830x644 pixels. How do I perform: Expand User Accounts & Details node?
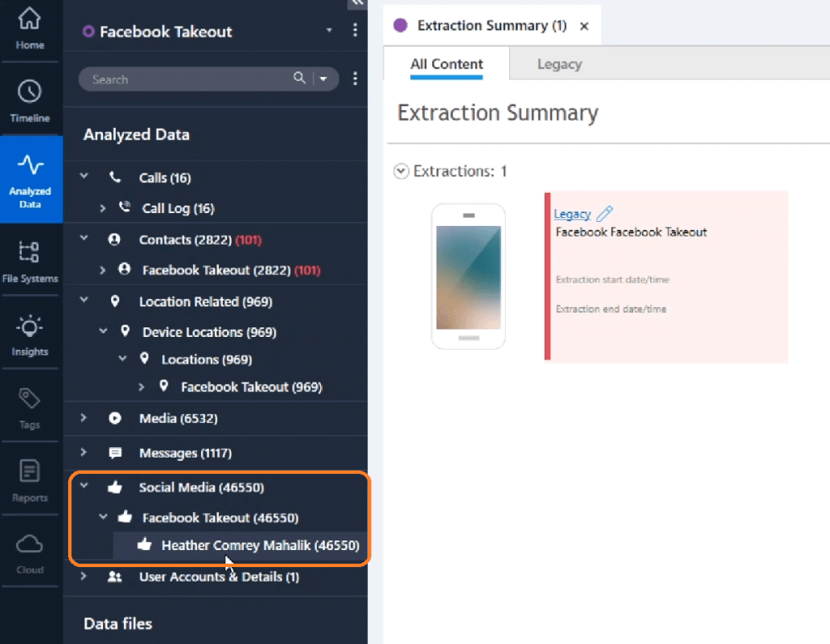pyautogui.click(x=83, y=576)
